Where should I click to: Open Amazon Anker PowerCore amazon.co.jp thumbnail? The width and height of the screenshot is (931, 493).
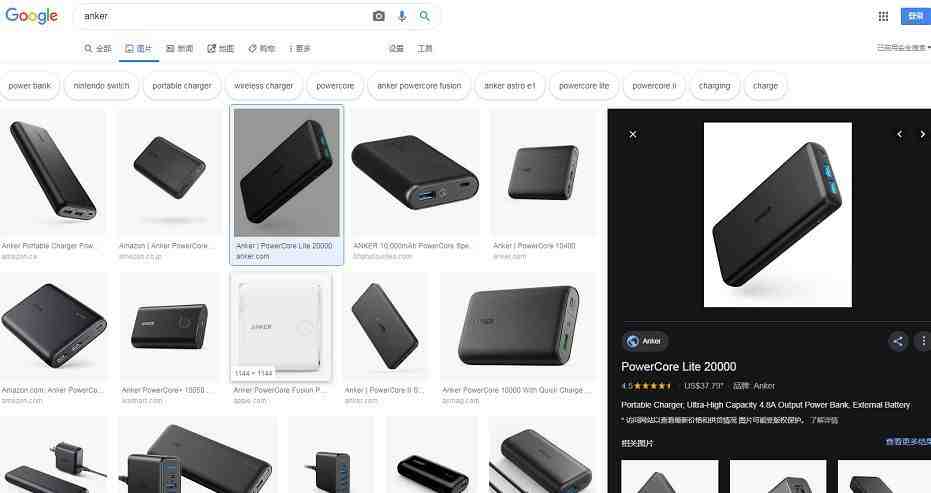[169, 172]
